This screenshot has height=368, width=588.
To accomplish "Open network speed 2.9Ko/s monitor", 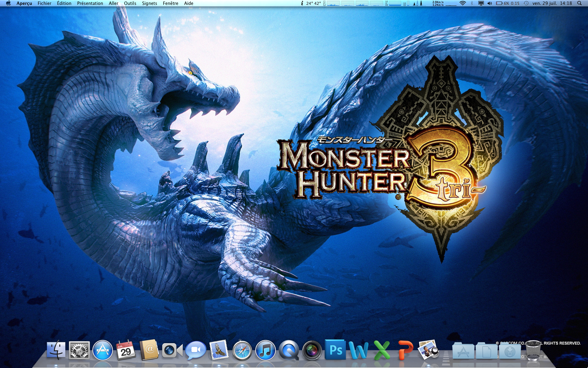I will [445, 3].
